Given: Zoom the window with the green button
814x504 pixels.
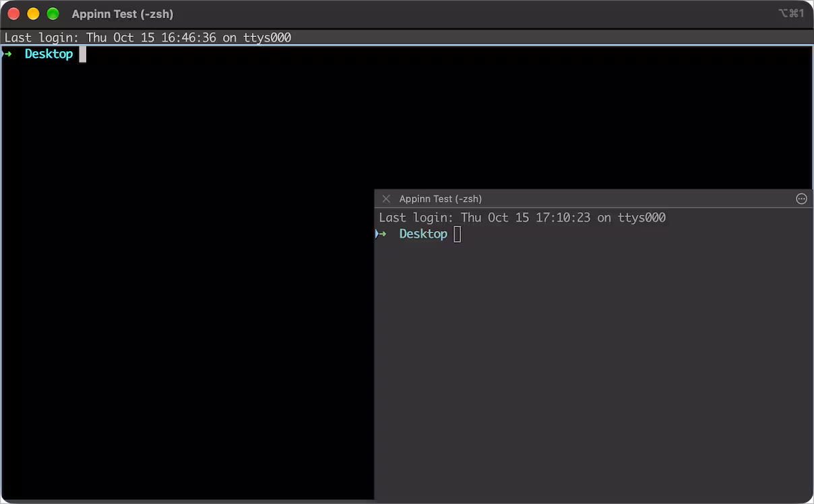Looking at the screenshot, I should coord(53,13).
